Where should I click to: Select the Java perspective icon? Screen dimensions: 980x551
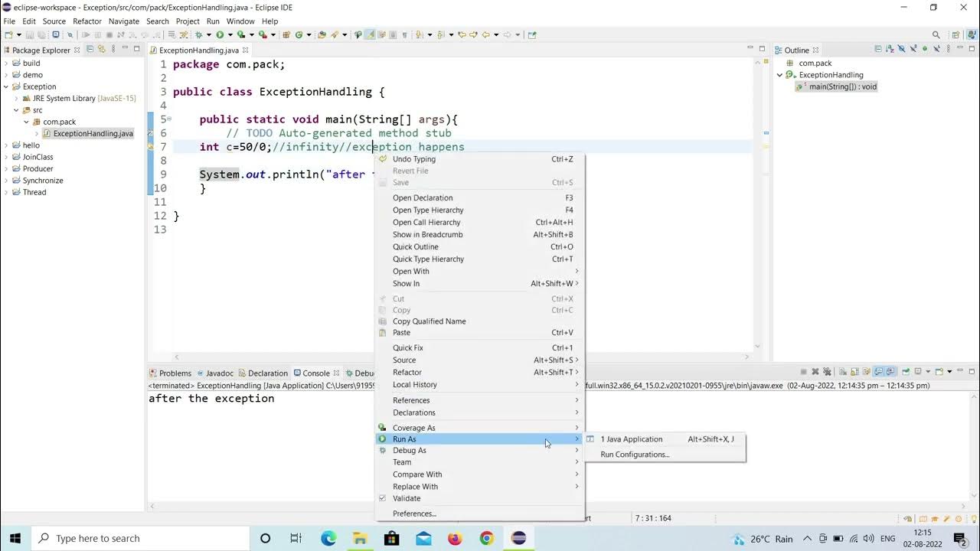pyautogui.click(x=972, y=34)
